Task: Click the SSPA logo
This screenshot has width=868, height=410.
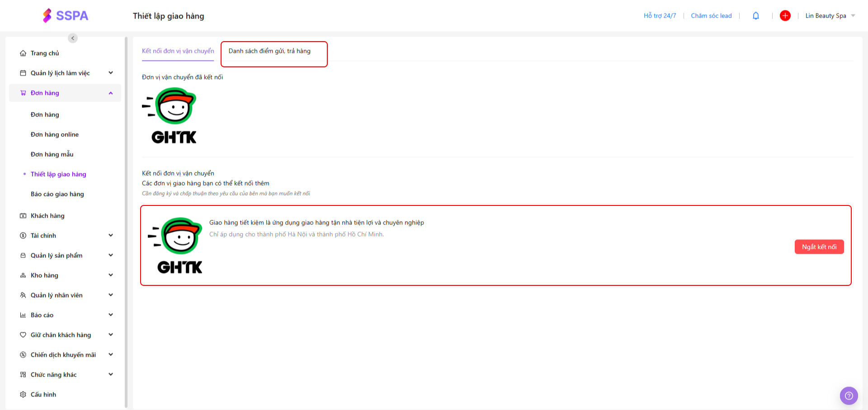Action: point(66,16)
